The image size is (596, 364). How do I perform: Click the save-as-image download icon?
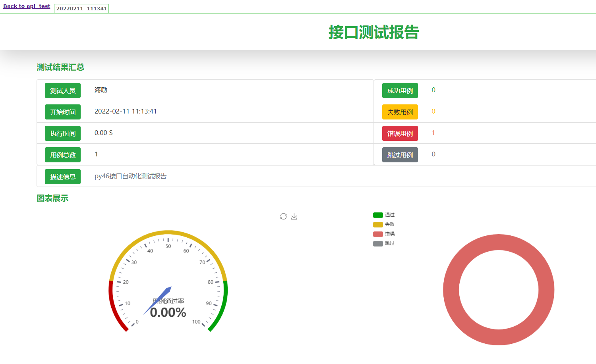pyautogui.click(x=294, y=216)
